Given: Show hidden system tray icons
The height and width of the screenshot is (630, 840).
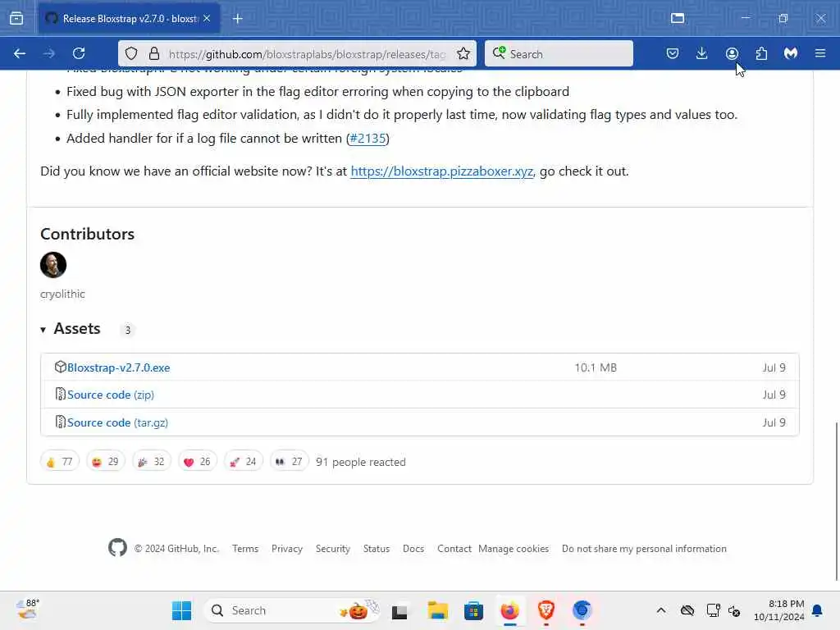Looking at the screenshot, I should pos(661,610).
